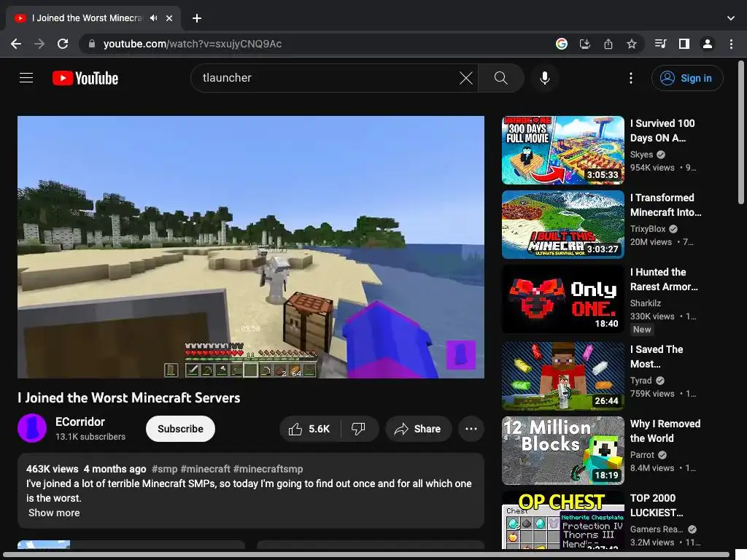Click 'I Hunted the Rarest Armor' title

[664, 279]
